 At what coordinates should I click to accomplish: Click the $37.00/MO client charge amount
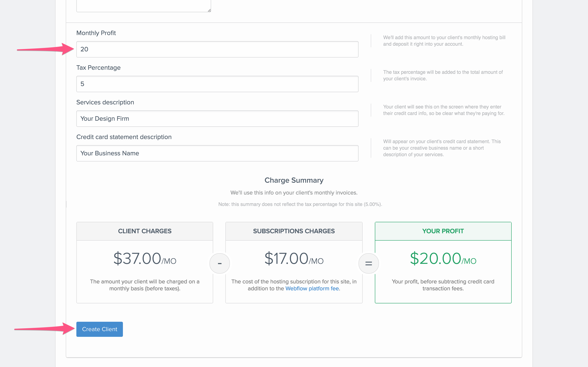[x=145, y=259]
